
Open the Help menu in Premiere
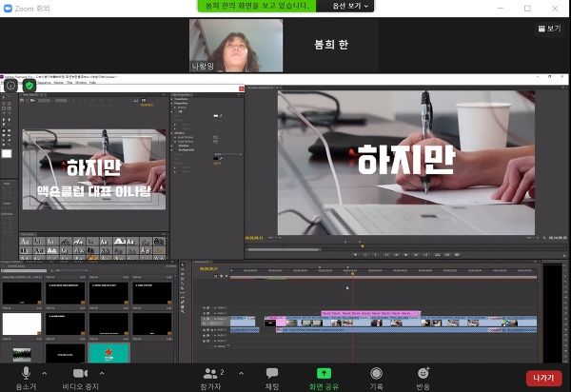click(92, 83)
